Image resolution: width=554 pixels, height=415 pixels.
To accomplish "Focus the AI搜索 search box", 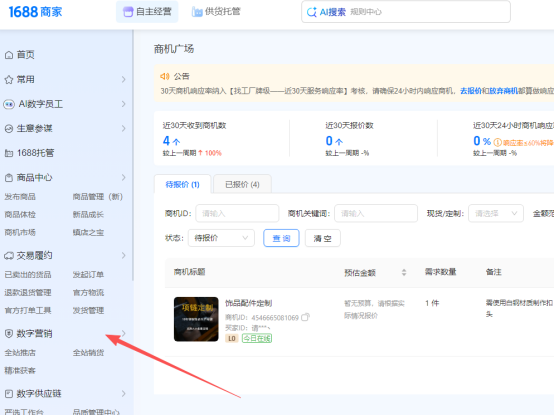I will point(406,12).
